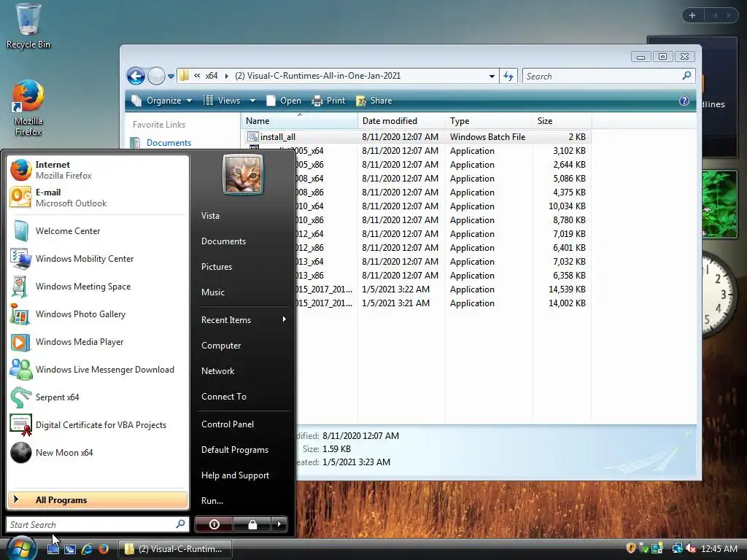Click taskbar clock 12:45 AM
Screen dimensions: 747x560
[719, 548]
